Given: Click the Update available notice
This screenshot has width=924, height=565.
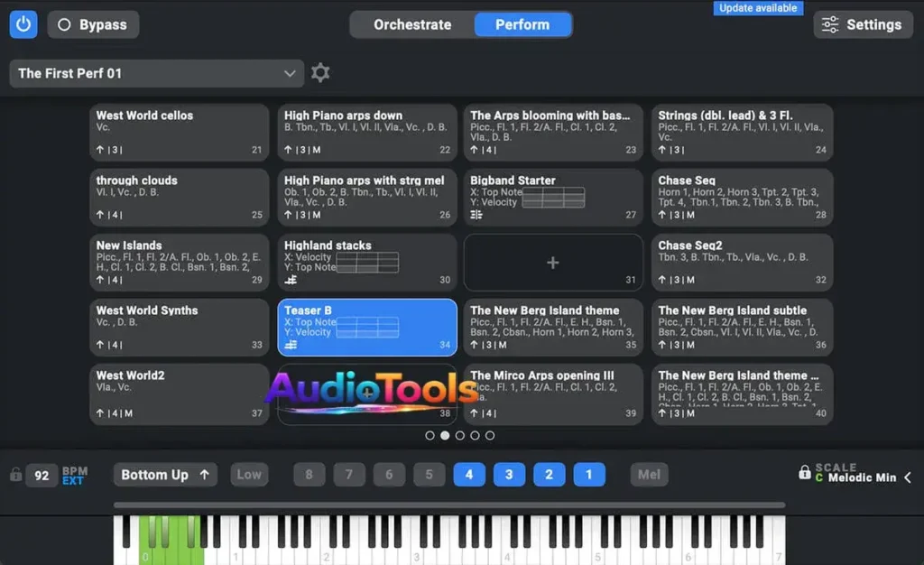Looking at the screenshot, I should coord(758,8).
